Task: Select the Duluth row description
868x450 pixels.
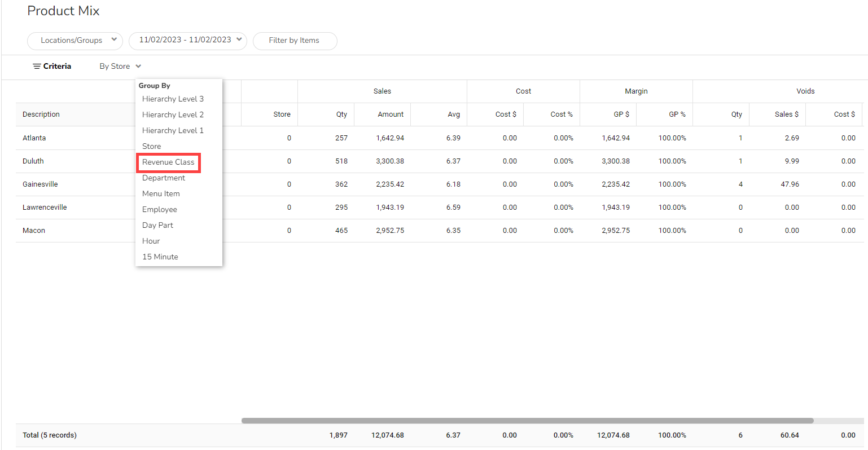Action: click(33, 161)
